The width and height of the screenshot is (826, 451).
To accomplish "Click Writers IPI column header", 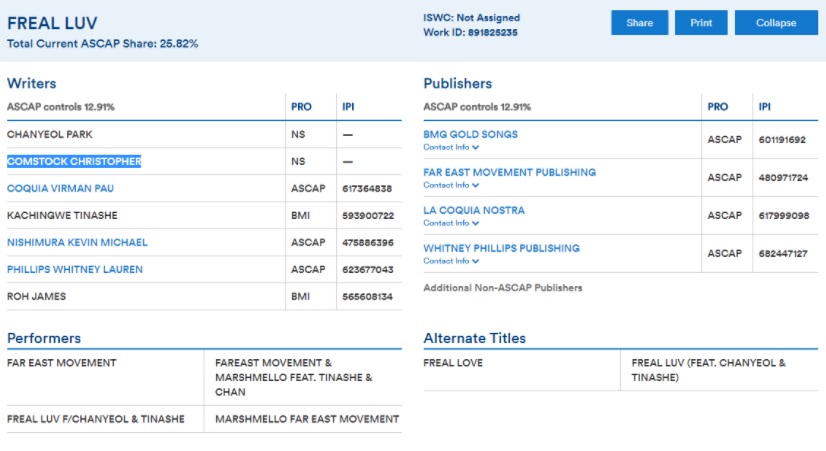I will click(x=348, y=107).
